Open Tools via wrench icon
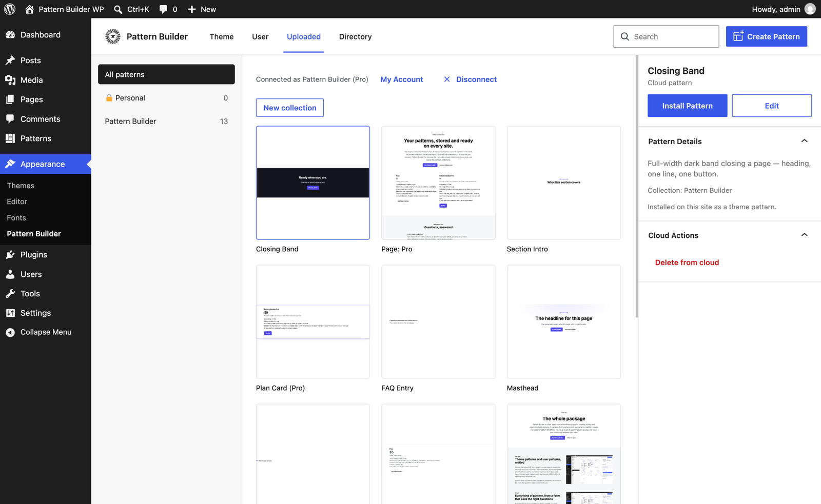821x504 pixels. (x=10, y=294)
